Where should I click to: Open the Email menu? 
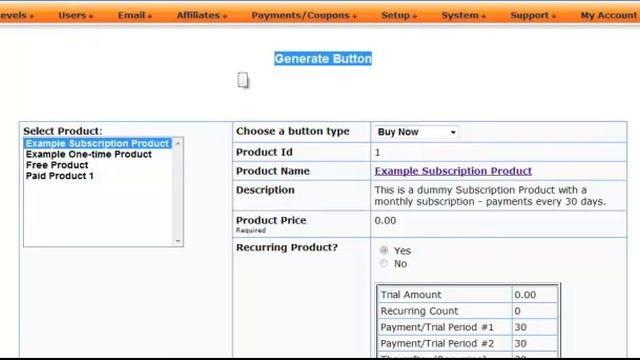(x=135, y=16)
